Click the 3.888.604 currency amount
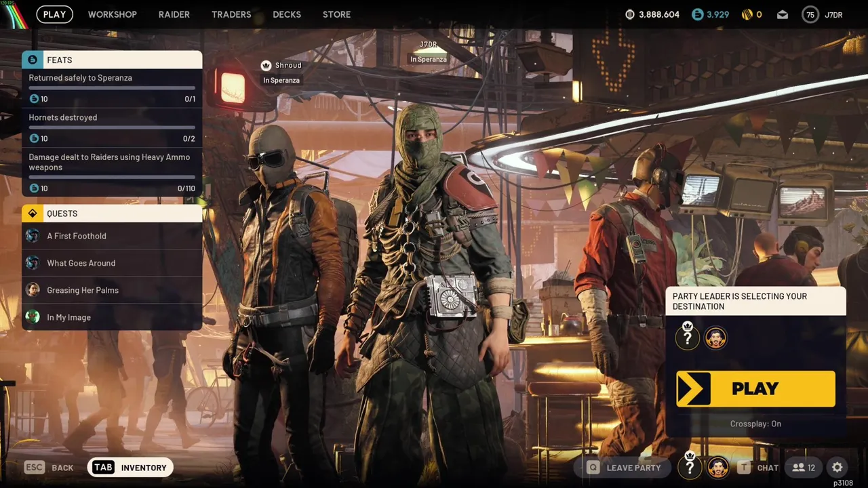 (x=659, y=14)
